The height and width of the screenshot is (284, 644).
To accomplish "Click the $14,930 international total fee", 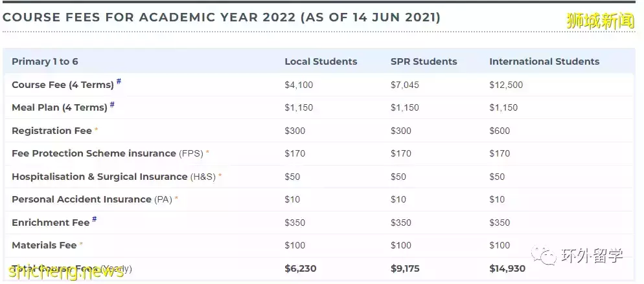I will [x=507, y=269].
